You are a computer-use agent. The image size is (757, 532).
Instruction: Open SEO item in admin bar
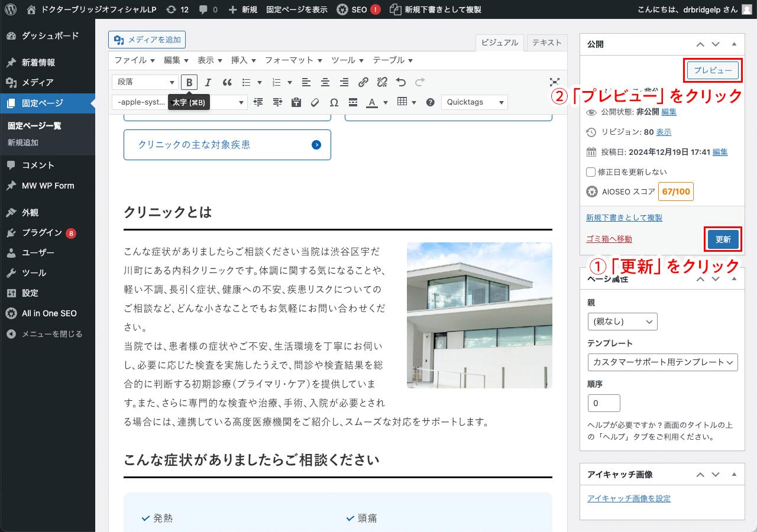359,9
